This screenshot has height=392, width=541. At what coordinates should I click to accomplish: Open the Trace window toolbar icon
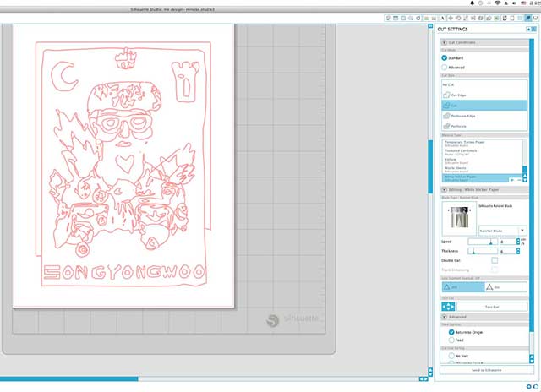[497, 18]
